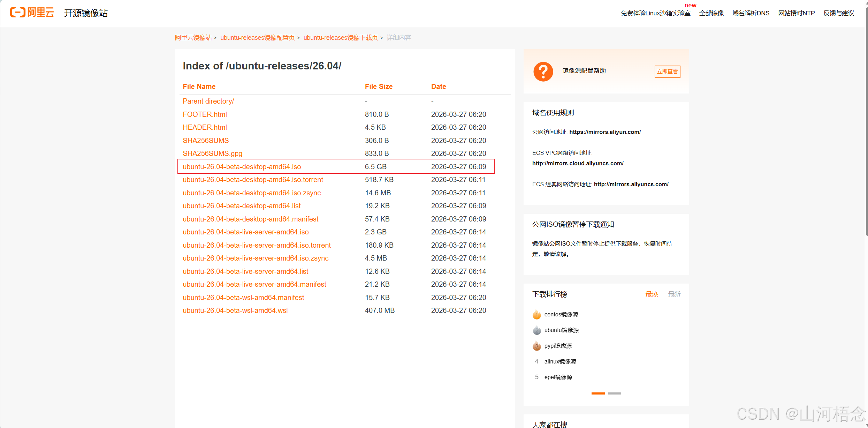
Task: Open the 反馈与建议 menu item
Action: 839,13
